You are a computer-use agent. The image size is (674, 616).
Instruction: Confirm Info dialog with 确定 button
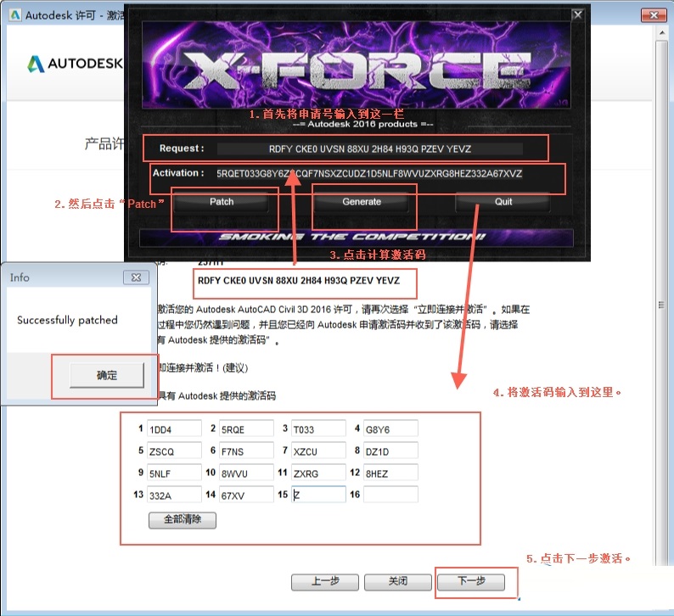107,375
